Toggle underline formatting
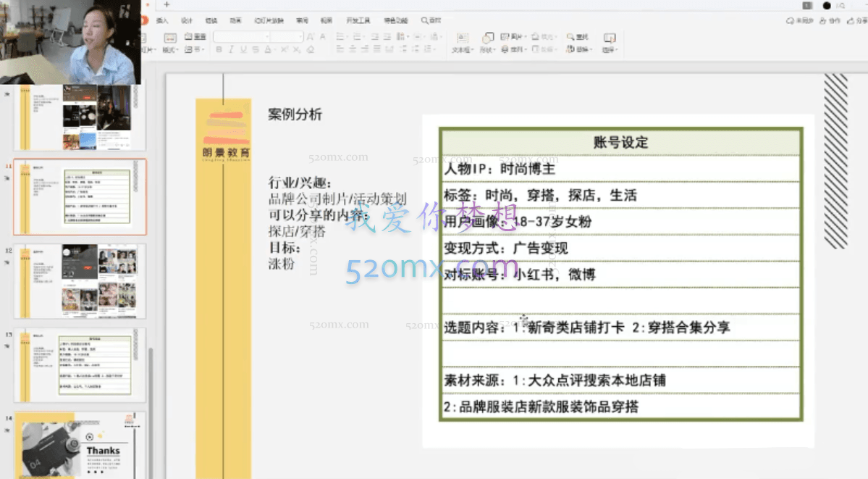The height and width of the screenshot is (479, 868). pos(243,50)
